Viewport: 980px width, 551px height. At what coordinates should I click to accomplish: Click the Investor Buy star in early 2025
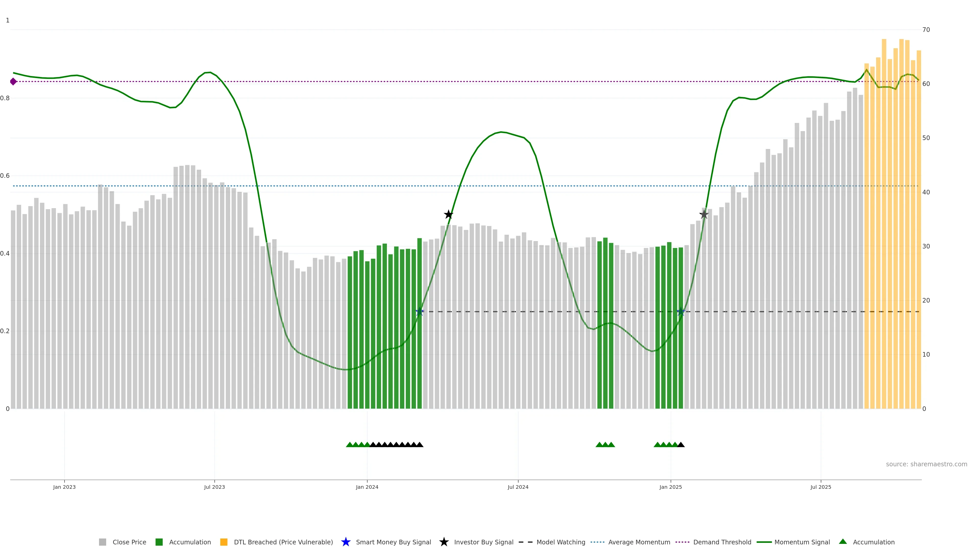point(704,215)
